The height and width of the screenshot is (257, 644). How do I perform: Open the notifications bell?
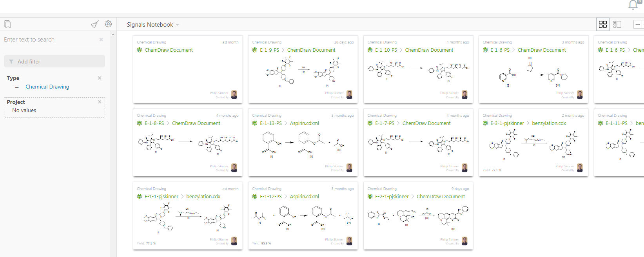(x=633, y=5)
